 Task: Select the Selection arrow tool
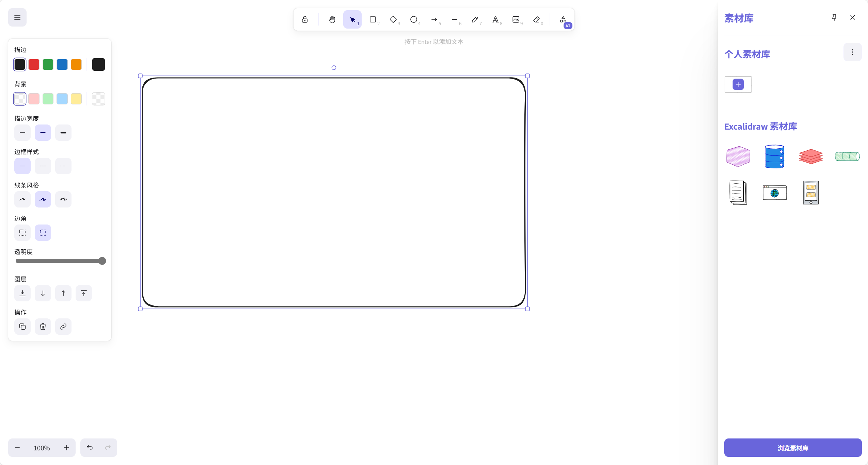point(352,19)
